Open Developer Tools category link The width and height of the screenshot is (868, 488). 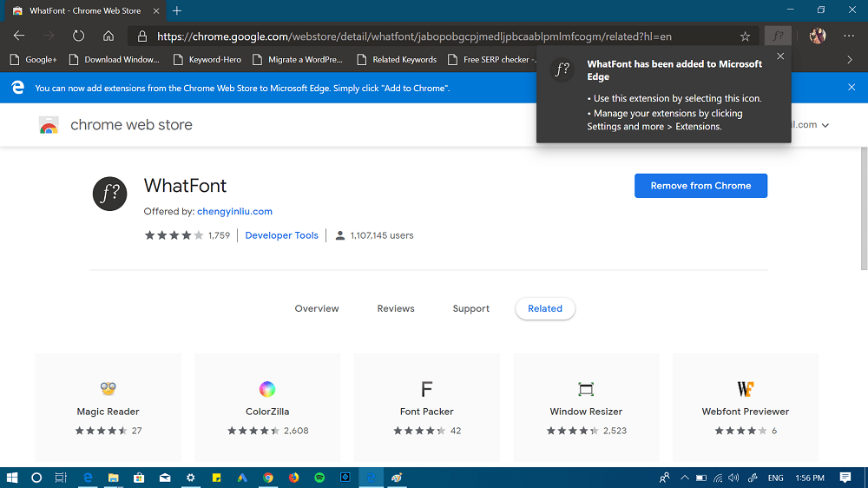point(282,235)
